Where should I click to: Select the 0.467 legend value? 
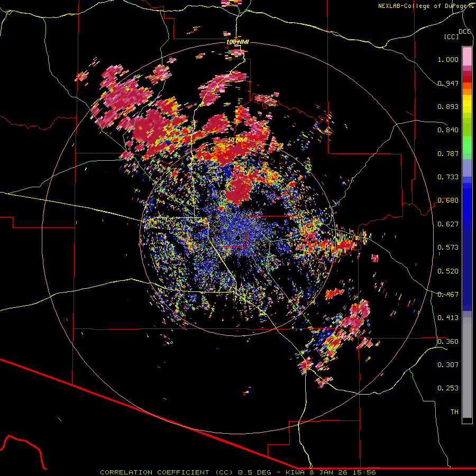pos(448,295)
